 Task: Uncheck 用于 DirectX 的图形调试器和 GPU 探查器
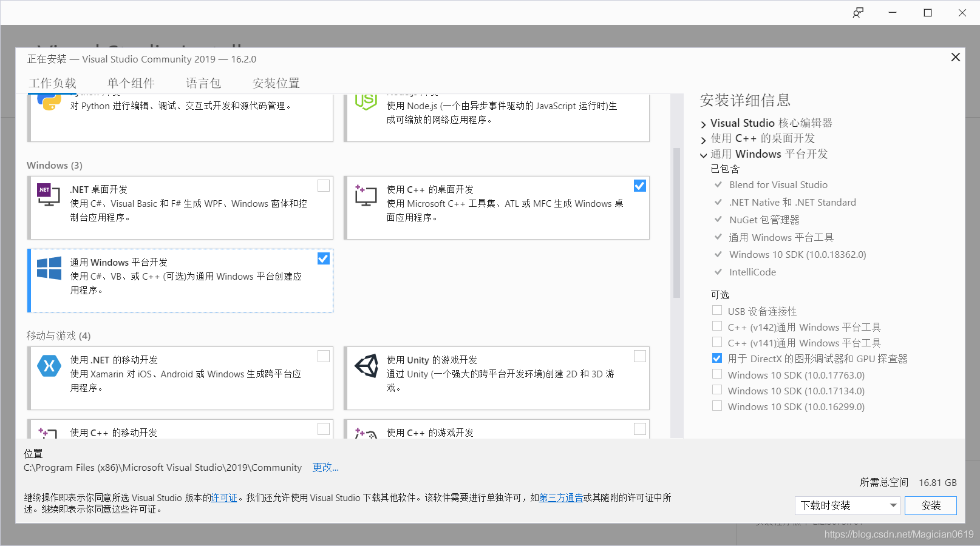point(717,358)
